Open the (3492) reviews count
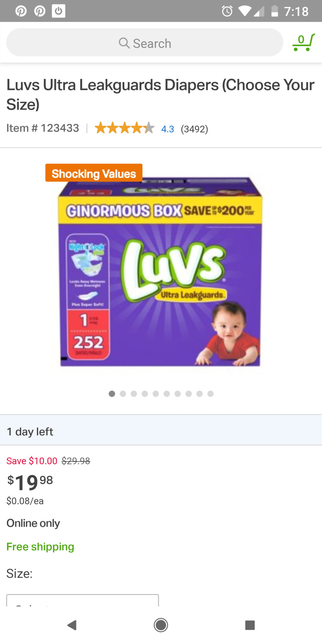This screenshot has width=322, height=644. coord(194,129)
